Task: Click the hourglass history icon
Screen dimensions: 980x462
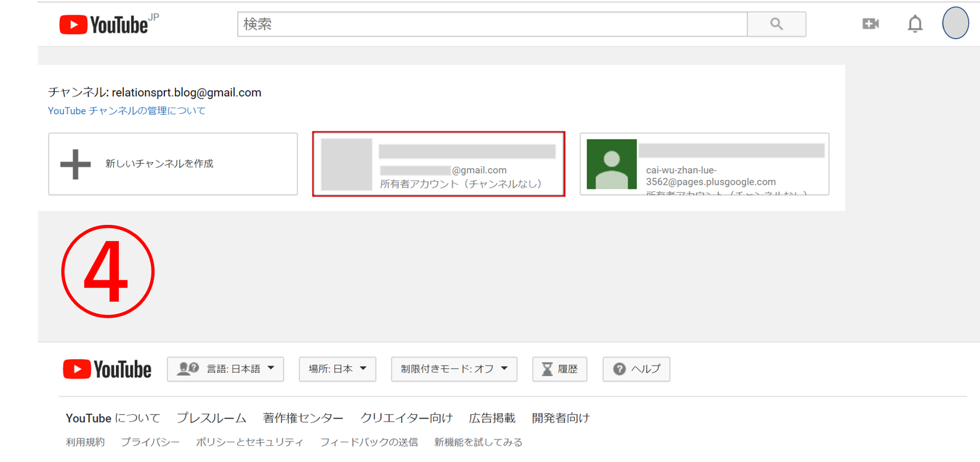Action: pyautogui.click(x=547, y=369)
